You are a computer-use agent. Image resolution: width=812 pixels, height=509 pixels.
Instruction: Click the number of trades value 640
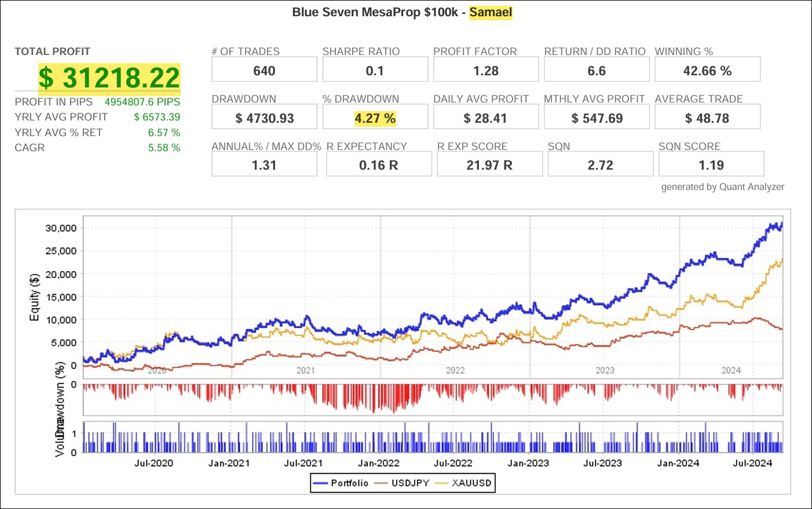[x=264, y=71]
